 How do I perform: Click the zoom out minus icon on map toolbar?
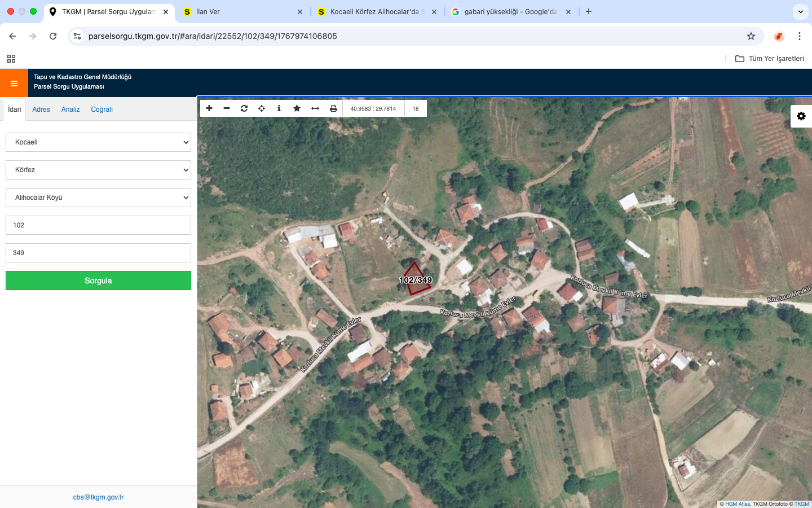point(227,108)
